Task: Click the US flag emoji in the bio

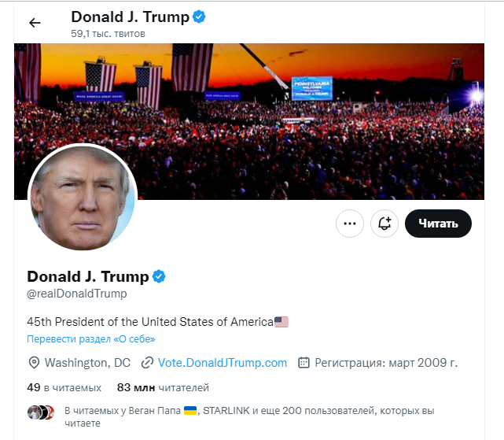Action: coord(281,321)
